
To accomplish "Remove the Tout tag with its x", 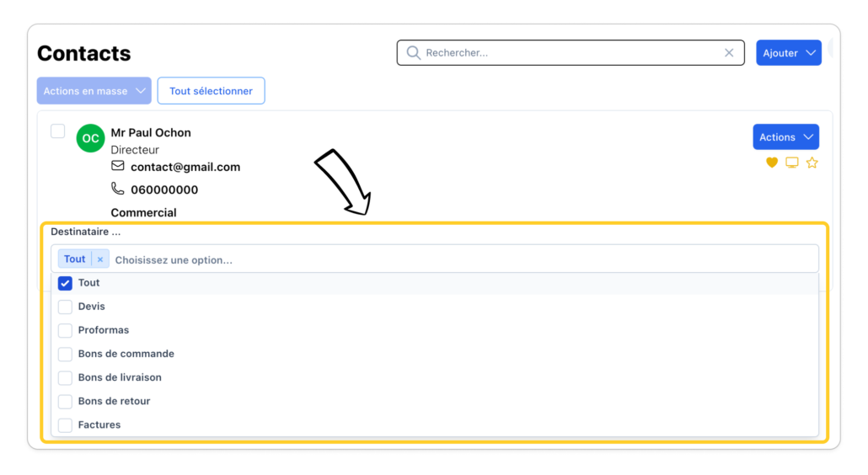I will 100,259.
